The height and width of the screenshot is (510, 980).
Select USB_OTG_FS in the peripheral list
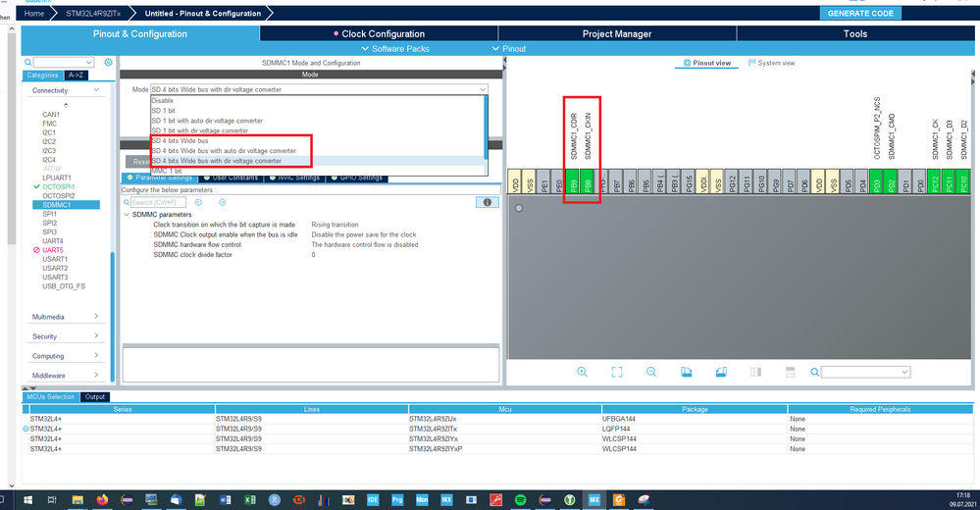64,286
